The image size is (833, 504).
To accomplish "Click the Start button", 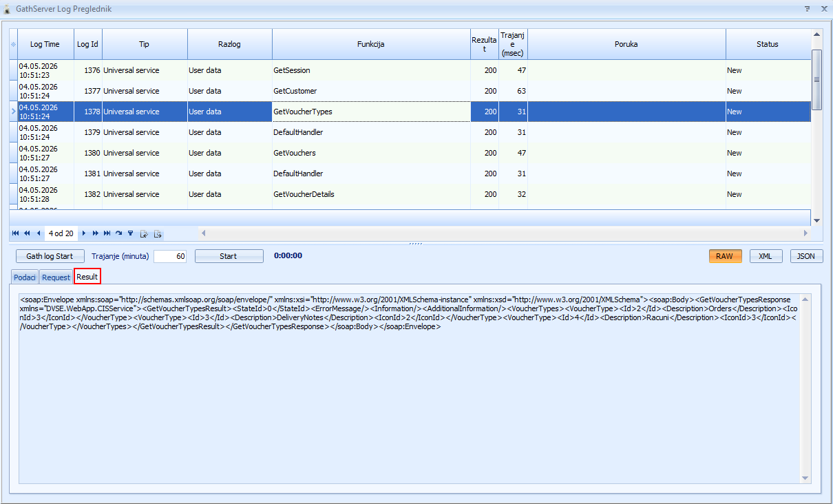I will click(229, 256).
